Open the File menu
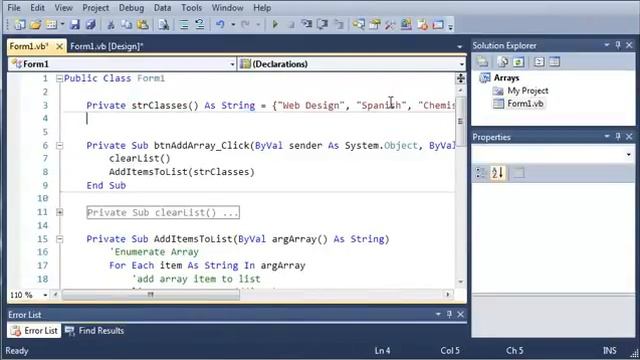640x360 pixels. point(14,8)
